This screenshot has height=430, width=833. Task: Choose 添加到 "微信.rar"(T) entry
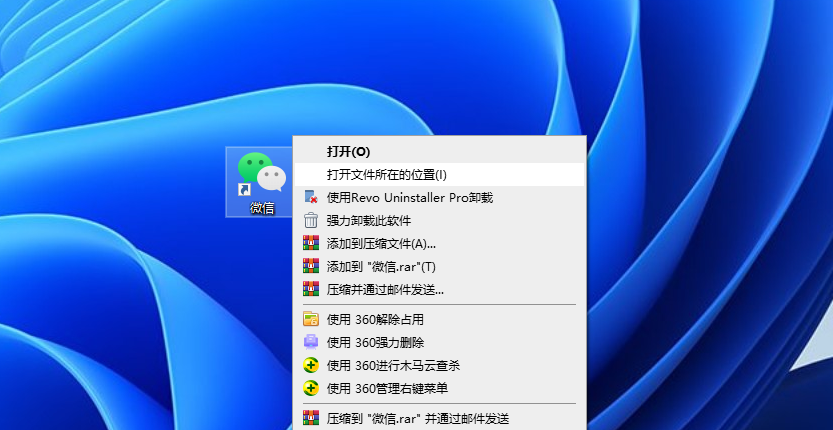click(439, 267)
